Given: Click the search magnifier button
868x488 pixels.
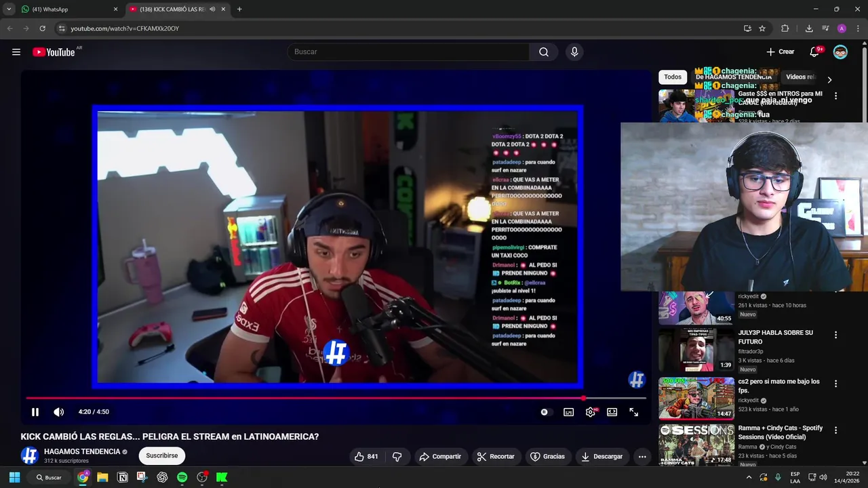Looking at the screenshot, I should click(544, 52).
